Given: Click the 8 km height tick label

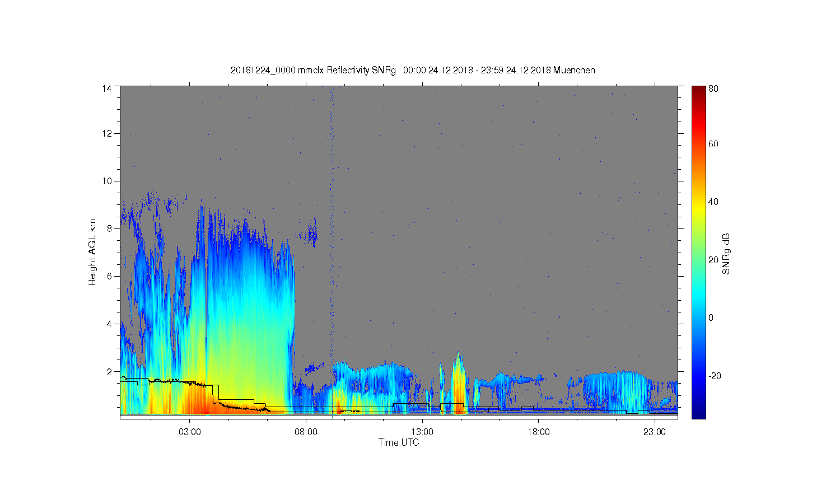Looking at the screenshot, I should [110, 228].
